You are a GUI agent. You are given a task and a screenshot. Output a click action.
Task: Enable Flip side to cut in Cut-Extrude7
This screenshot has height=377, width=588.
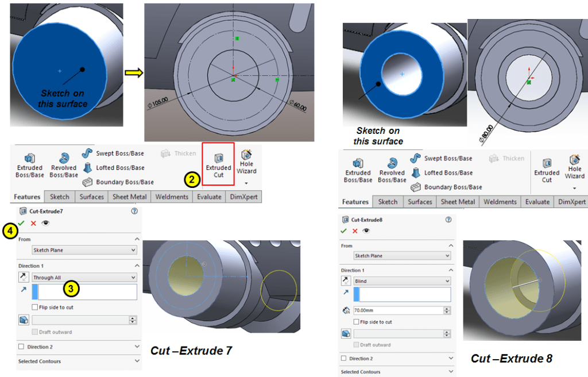(x=35, y=307)
